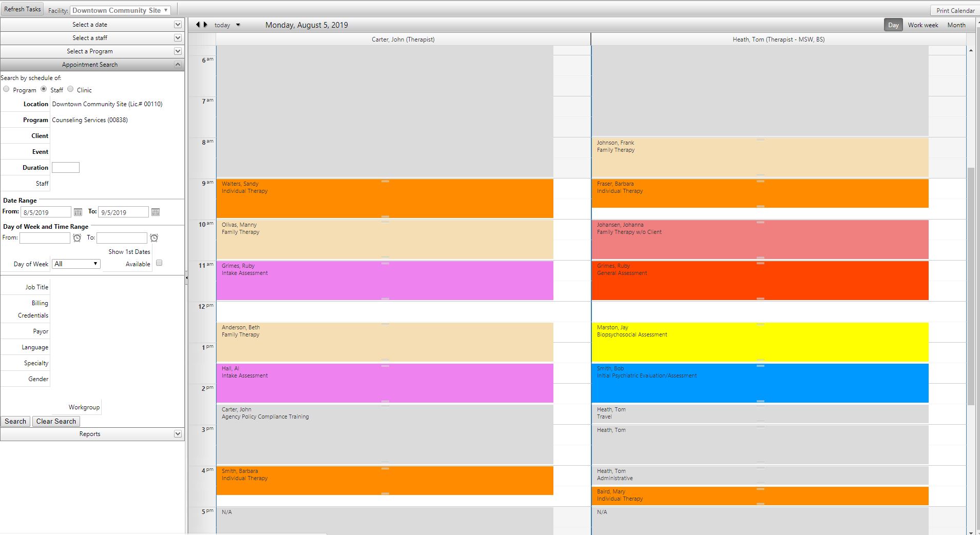Screen dimensions: 980x535
Task: Collapse the Appointment Search panel
Action: (x=178, y=64)
